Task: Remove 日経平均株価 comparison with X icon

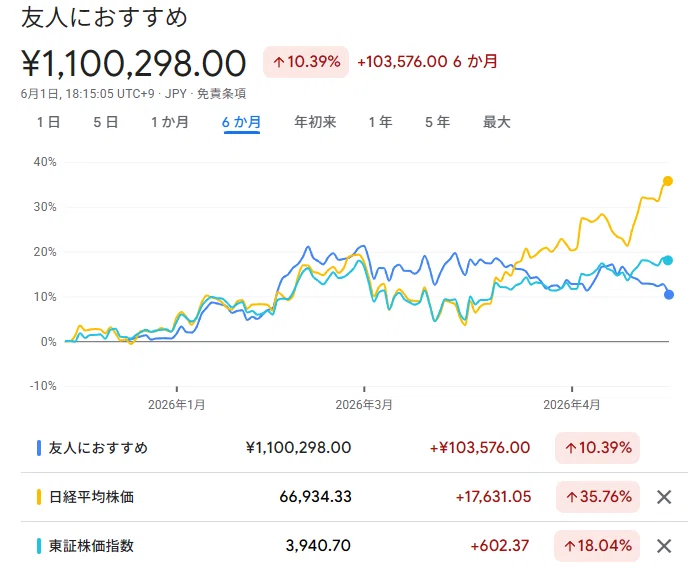Action: pyautogui.click(x=664, y=497)
